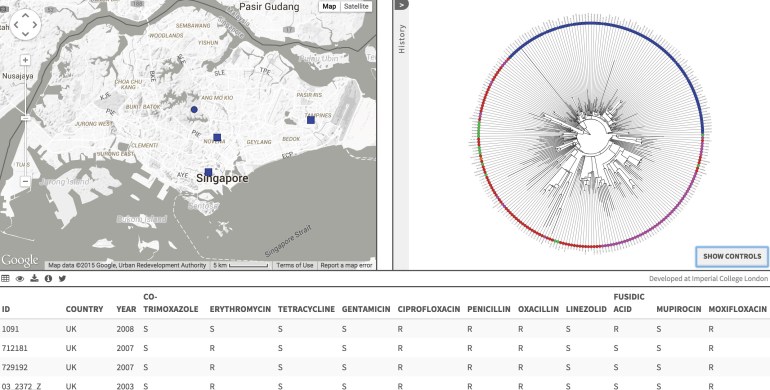The width and height of the screenshot is (770, 390).
Task: Click the LINEZOLID column header
Action: pyautogui.click(x=586, y=309)
